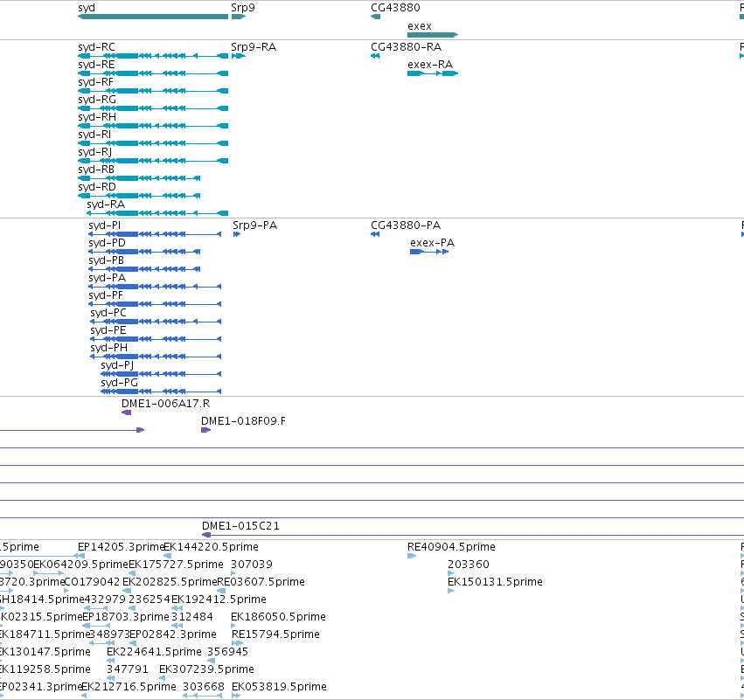Select transcript syd-RF
Image resolution: width=744 pixels, height=700 pixels.
coord(153,91)
